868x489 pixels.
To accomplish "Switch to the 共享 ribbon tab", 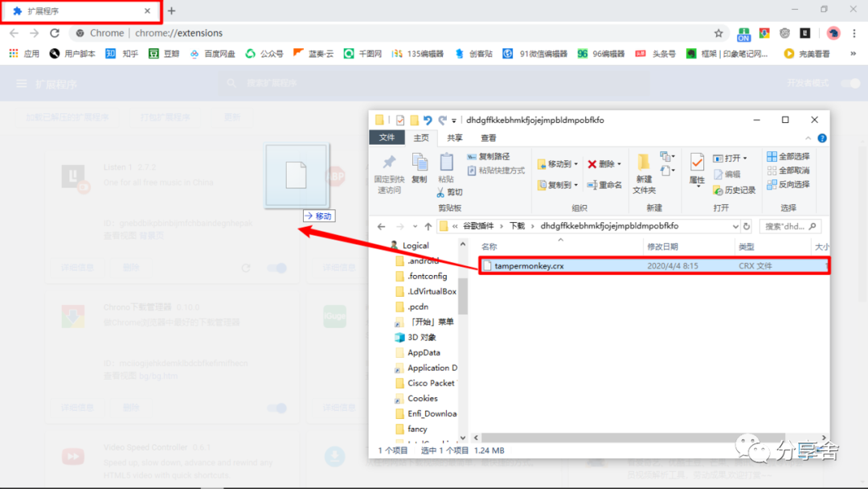I will tap(454, 138).
